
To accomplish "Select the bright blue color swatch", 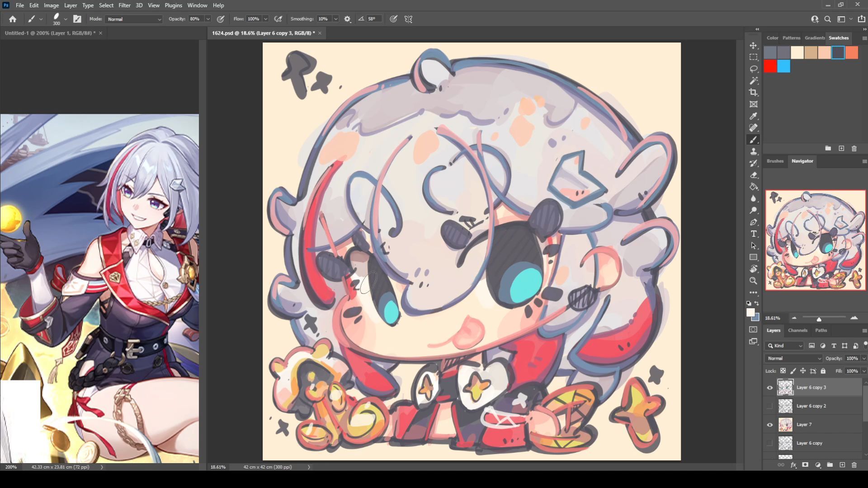I will point(784,66).
